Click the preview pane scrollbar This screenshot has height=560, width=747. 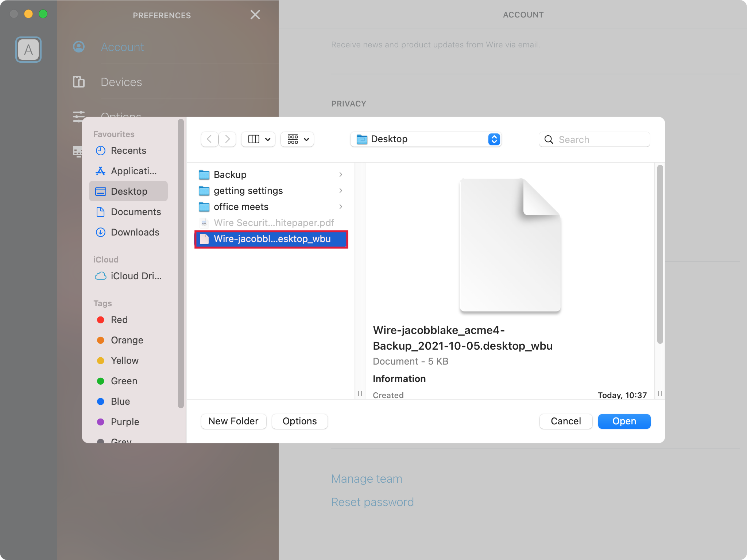coord(660,254)
